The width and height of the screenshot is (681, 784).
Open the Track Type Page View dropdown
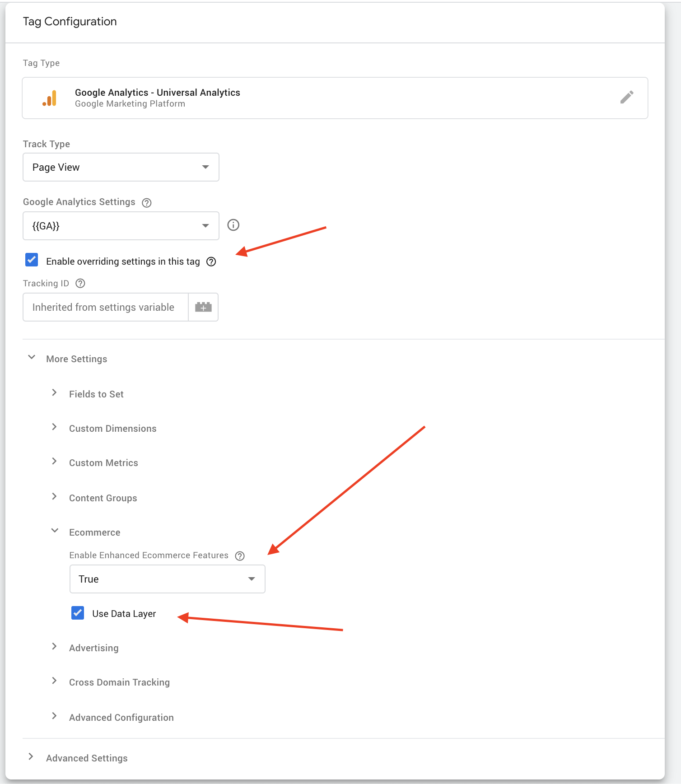(x=121, y=167)
